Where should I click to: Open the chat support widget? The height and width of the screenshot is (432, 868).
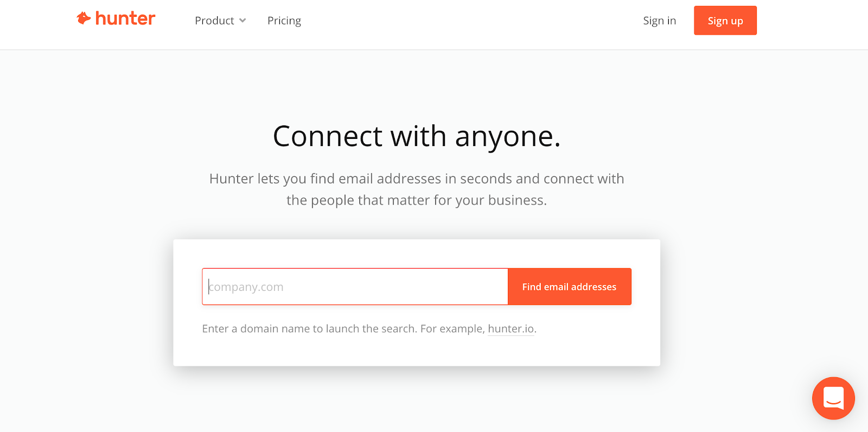point(833,398)
